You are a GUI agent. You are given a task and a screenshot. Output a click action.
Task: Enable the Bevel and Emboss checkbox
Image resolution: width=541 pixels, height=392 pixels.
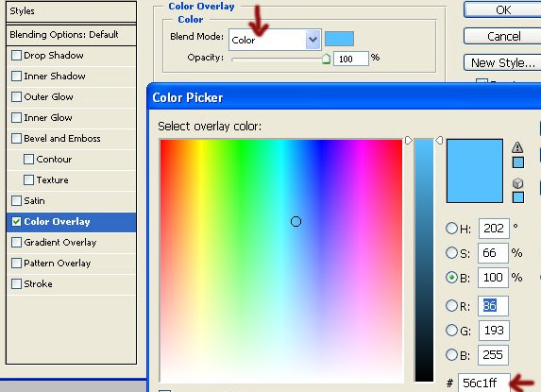(x=16, y=138)
